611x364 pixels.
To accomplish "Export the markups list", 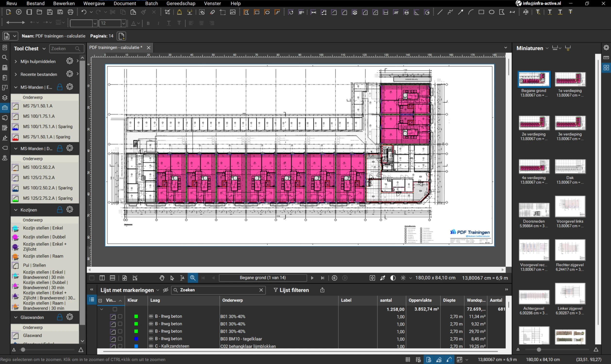I will [x=322, y=290].
